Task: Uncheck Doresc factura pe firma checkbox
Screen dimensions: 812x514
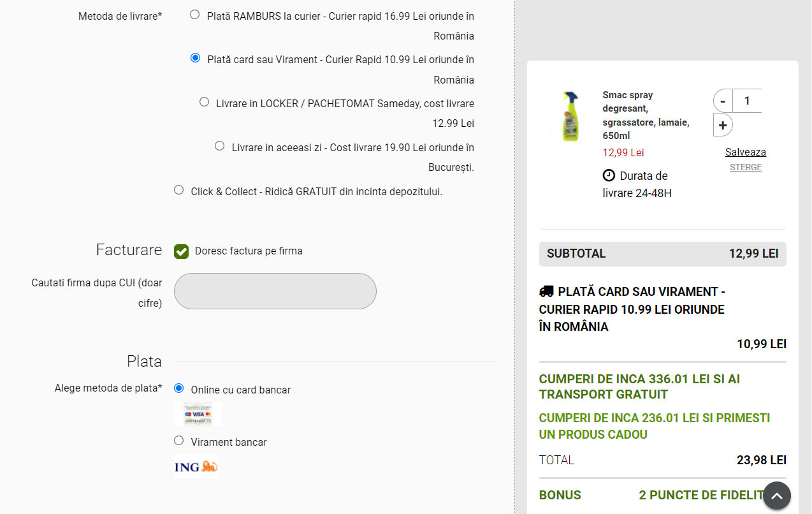Action: click(x=182, y=251)
